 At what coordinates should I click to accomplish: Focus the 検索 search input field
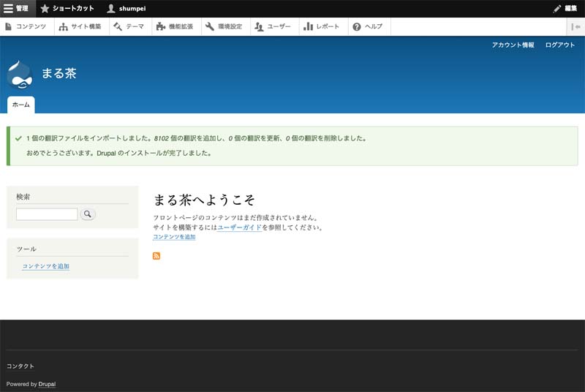(47, 214)
